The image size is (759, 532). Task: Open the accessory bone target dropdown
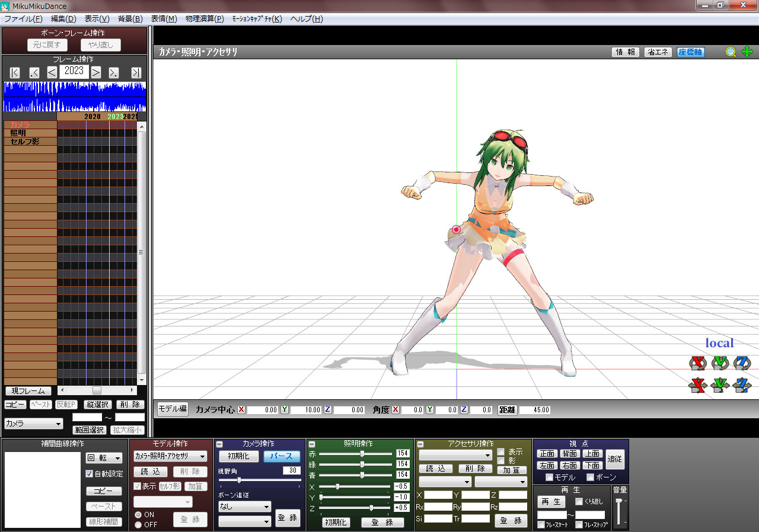pos(501,482)
